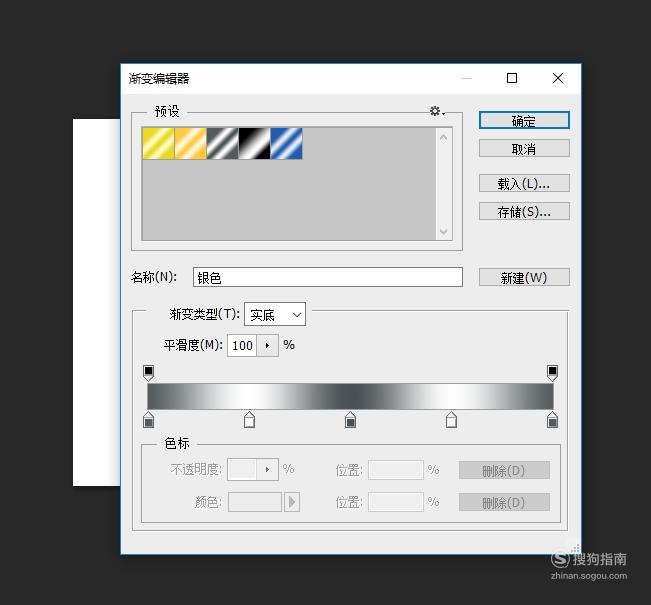The image size is (651, 605).
Task: Select the first white color stop
Action: (249, 420)
